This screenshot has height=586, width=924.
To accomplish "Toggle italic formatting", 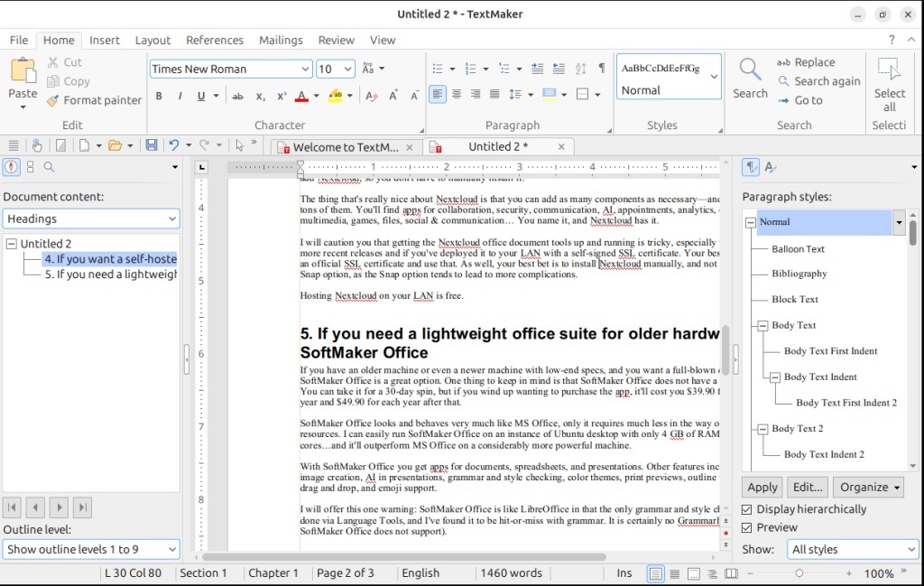I will 180,96.
